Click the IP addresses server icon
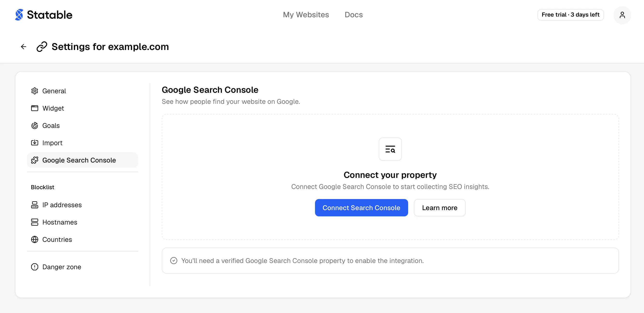 pos(34,205)
